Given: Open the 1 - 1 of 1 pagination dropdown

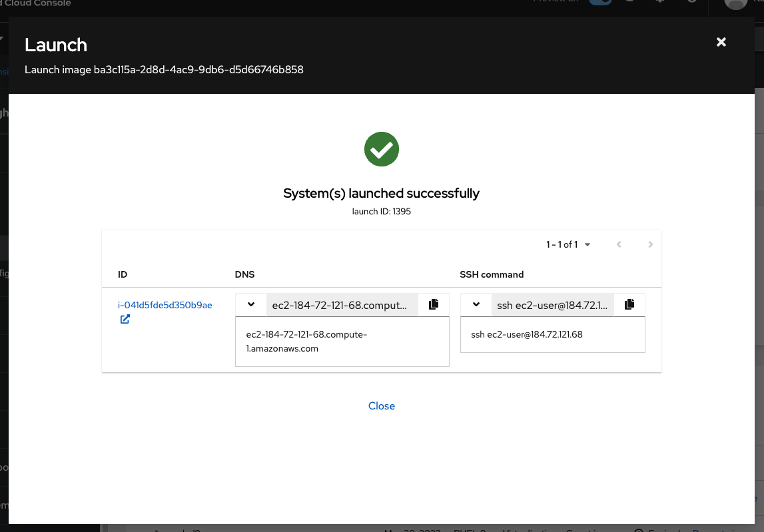Looking at the screenshot, I should click(568, 244).
